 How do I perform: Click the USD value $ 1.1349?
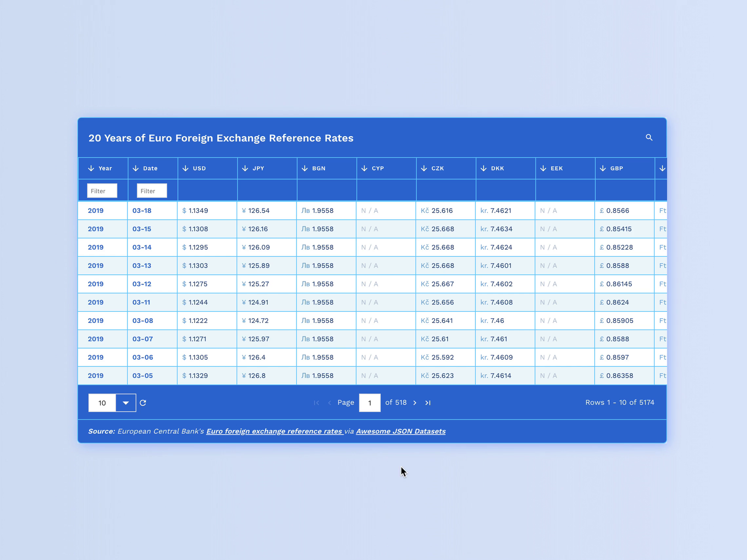195,210
